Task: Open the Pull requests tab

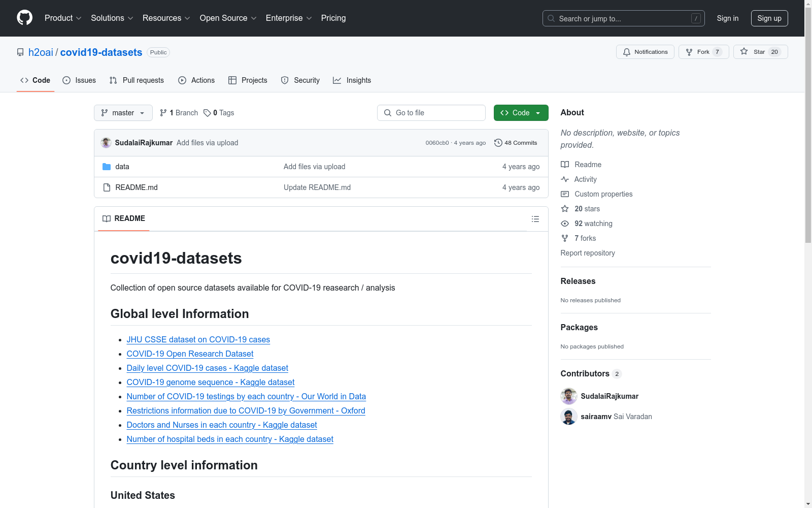Action: [x=137, y=80]
